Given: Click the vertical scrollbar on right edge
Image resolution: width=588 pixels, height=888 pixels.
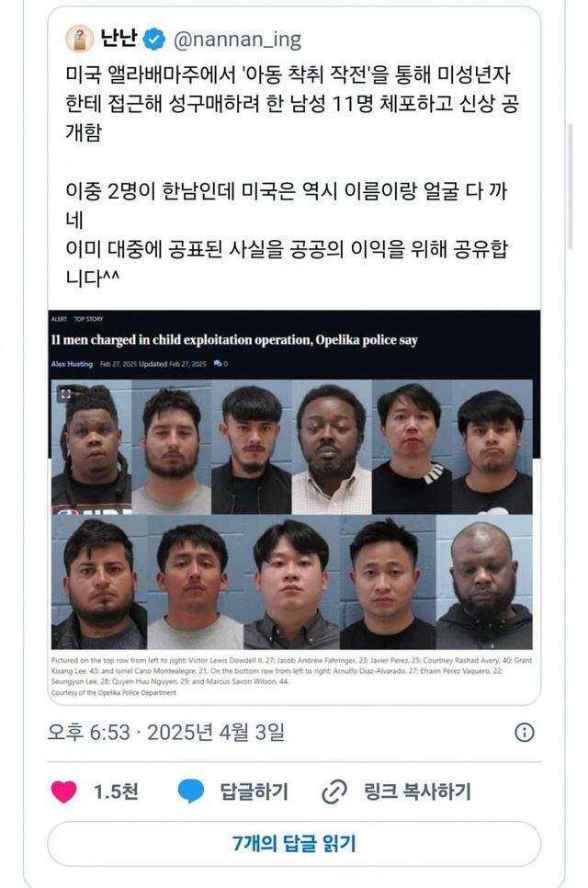Looking at the screenshot, I should pos(571,186).
